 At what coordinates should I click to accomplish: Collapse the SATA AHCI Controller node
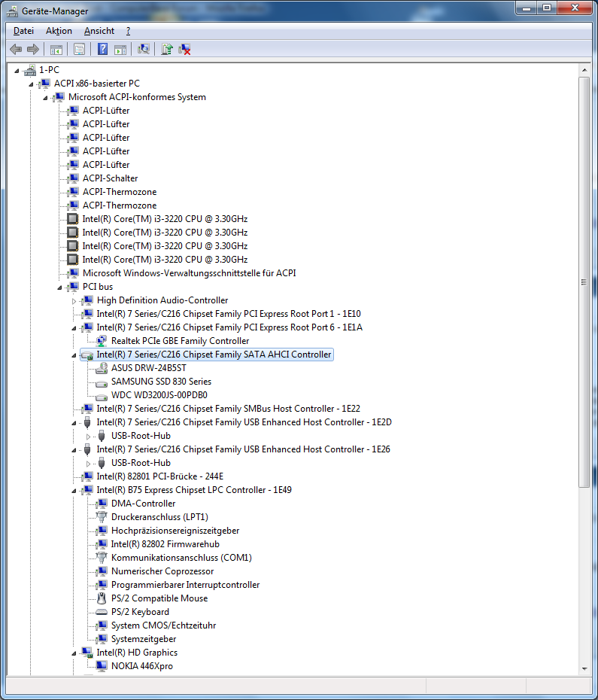click(x=74, y=355)
